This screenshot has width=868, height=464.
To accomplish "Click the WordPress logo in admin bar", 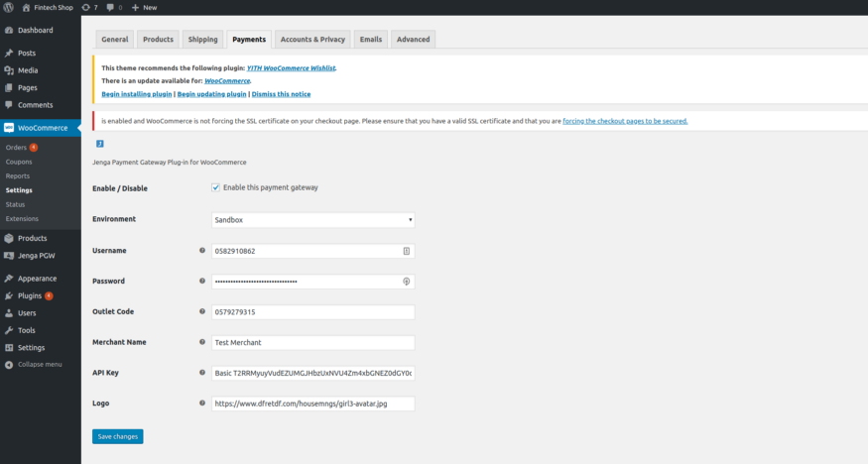I will 9,7.
